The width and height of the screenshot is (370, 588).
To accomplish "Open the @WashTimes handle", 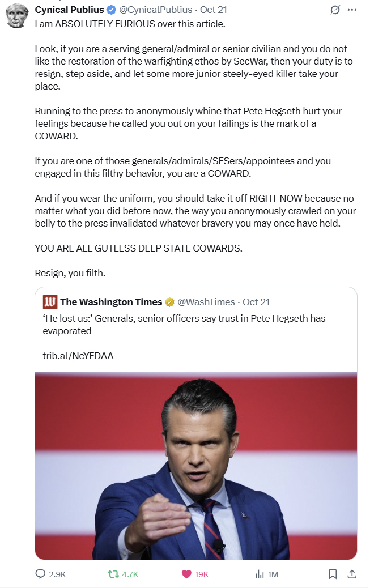I will pyautogui.click(x=206, y=302).
